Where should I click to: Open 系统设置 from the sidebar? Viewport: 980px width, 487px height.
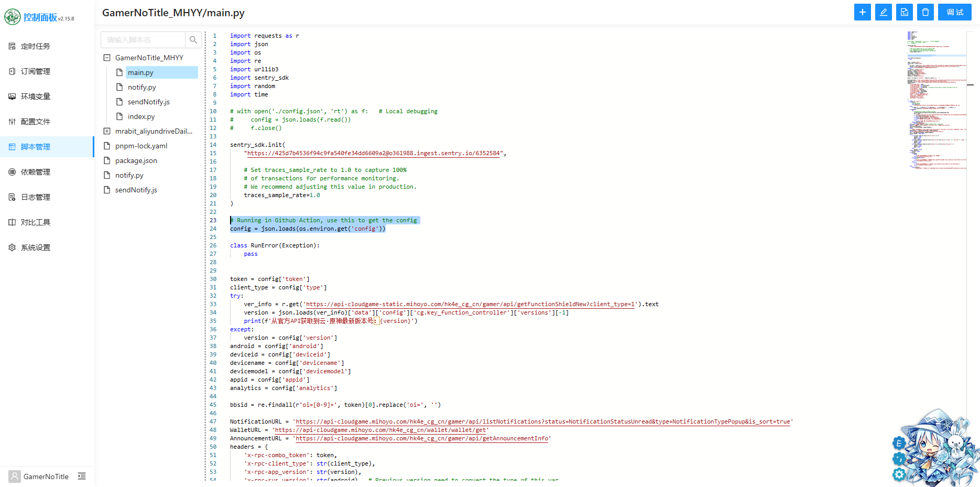(x=36, y=247)
